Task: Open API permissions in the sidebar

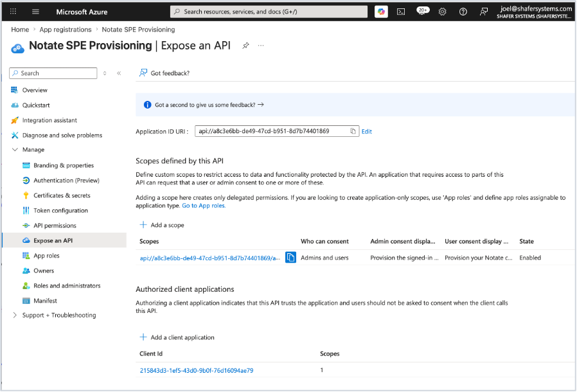Action: [55, 226]
